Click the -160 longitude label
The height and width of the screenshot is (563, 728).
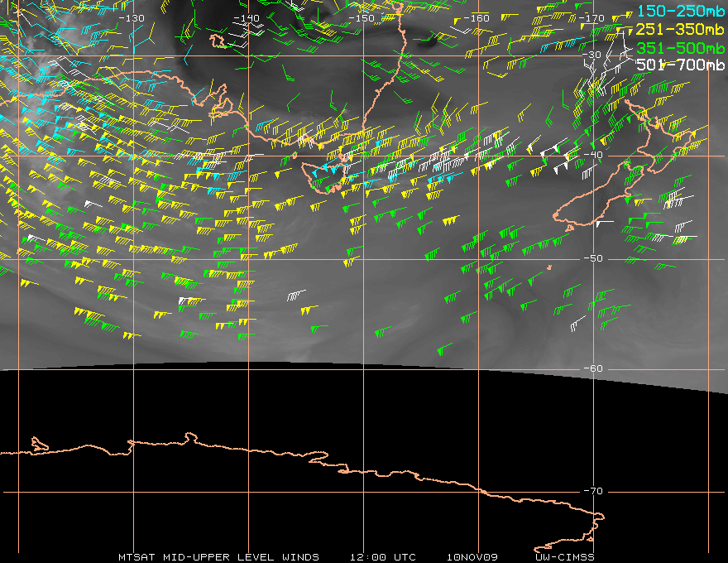click(x=477, y=18)
